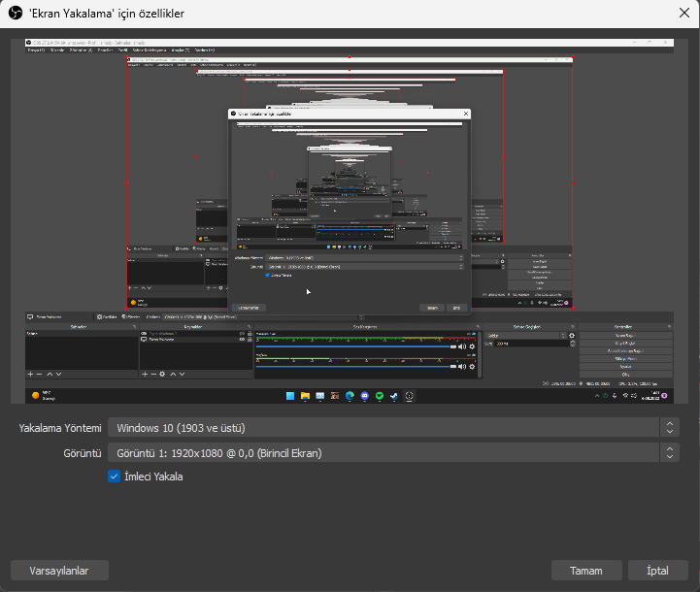This screenshot has width=700, height=592.
Task: Toggle the lock icon of the first source row in preview
Action: [x=250, y=333]
